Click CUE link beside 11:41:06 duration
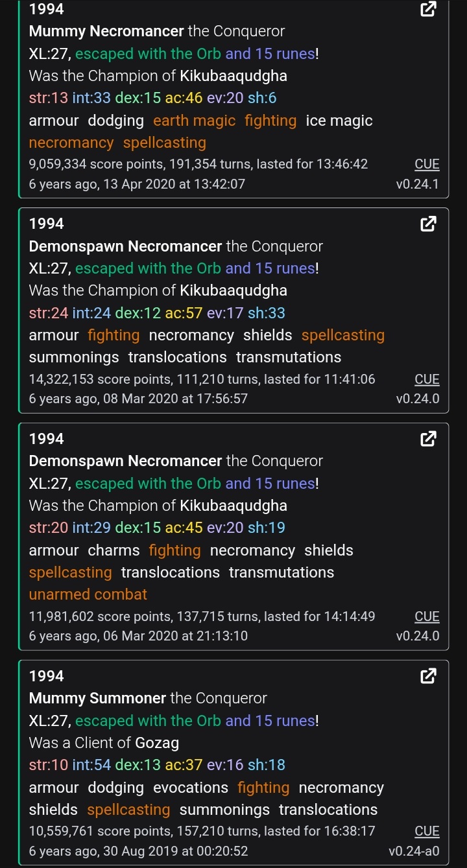This screenshot has width=467, height=868. (427, 379)
